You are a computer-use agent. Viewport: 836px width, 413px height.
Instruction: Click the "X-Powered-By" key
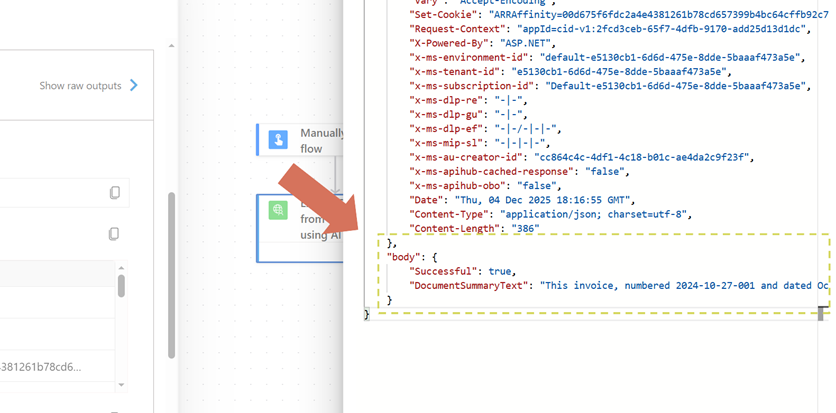click(x=449, y=43)
